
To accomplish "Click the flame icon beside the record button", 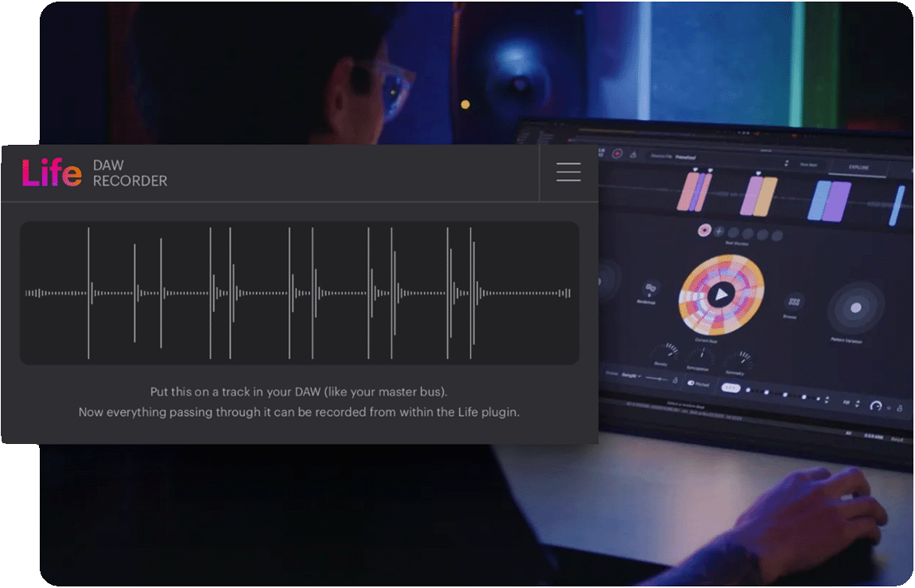I will click(633, 154).
